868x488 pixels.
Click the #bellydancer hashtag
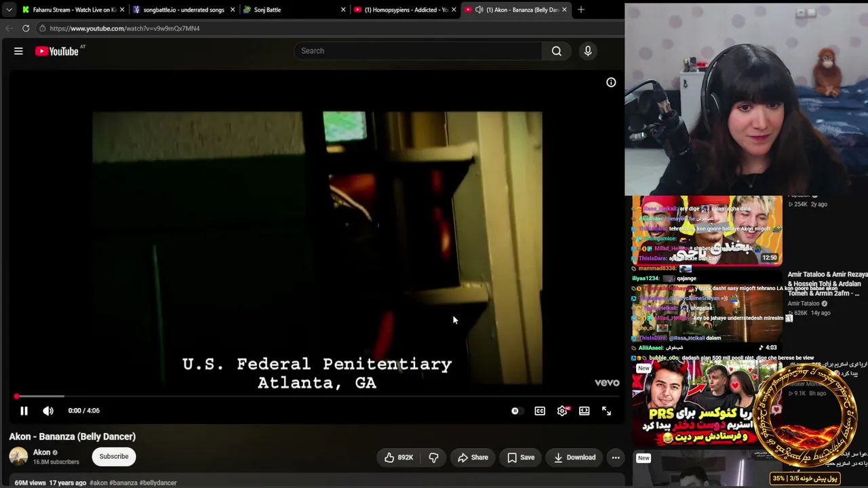pos(158,483)
